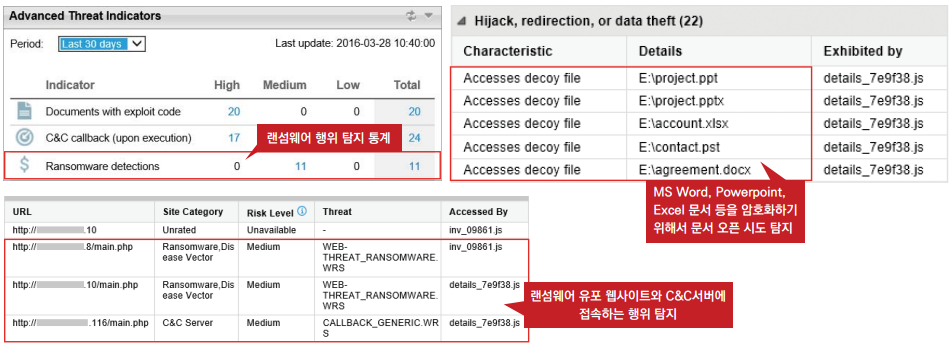
Task: Select the Medium column header in threat indicators
Action: click(285, 85)
